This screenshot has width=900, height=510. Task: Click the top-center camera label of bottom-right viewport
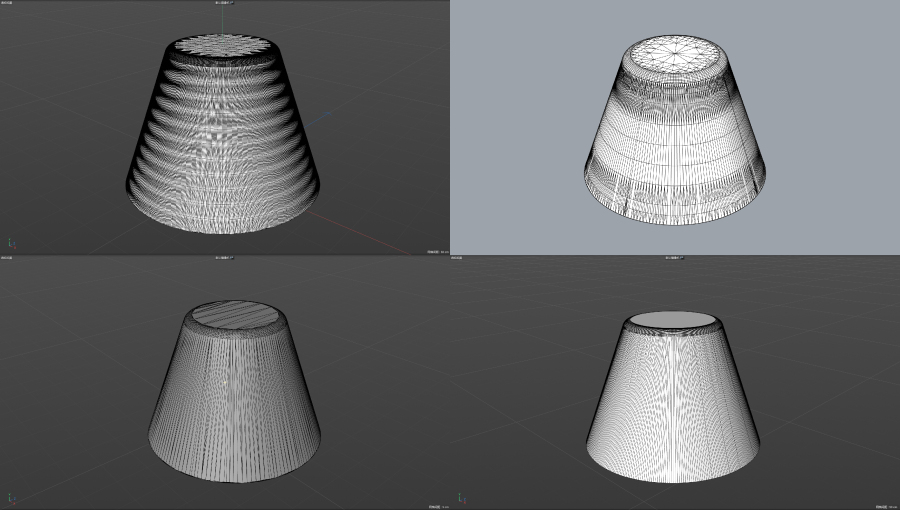(675, 258)
